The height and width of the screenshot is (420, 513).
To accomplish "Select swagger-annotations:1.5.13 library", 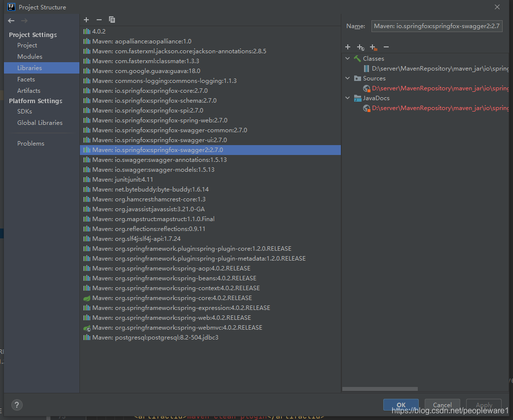I will tap(210, 160).
